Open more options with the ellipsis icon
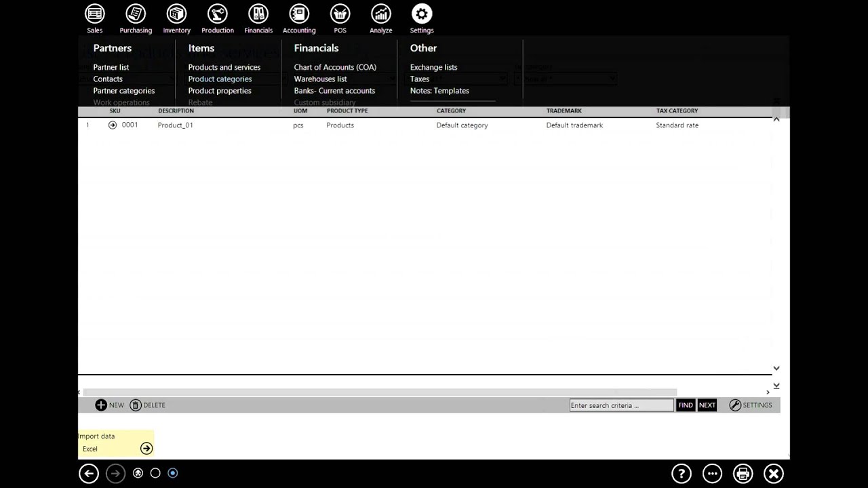This screenshot has height=488, width=868. (x=712, y=474)
